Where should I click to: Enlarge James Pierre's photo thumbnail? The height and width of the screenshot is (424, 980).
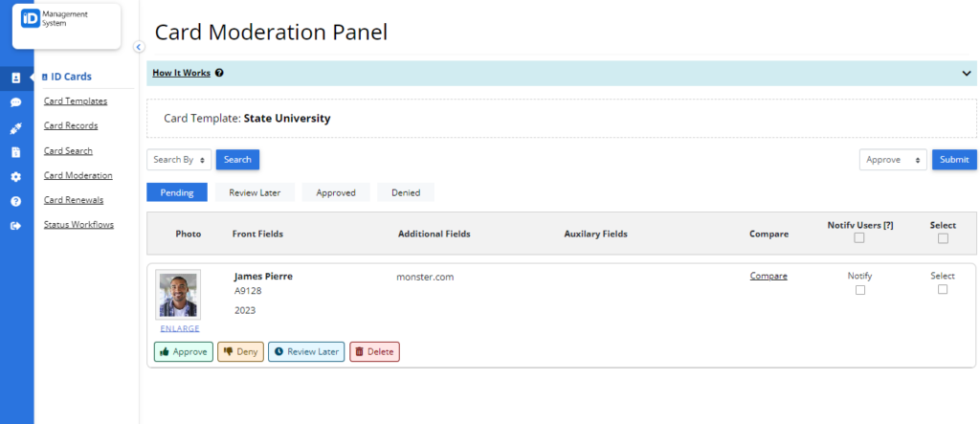pos(179,328)
